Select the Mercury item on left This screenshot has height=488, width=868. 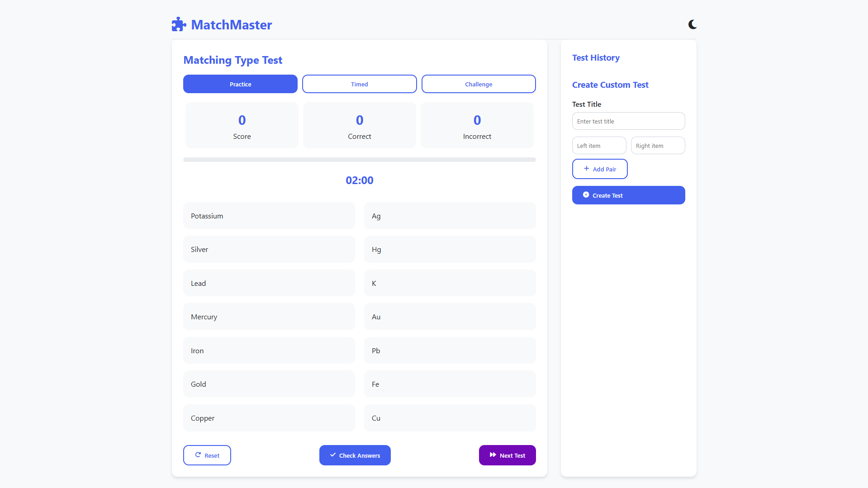pyautogui.click(x=269, y=317)
